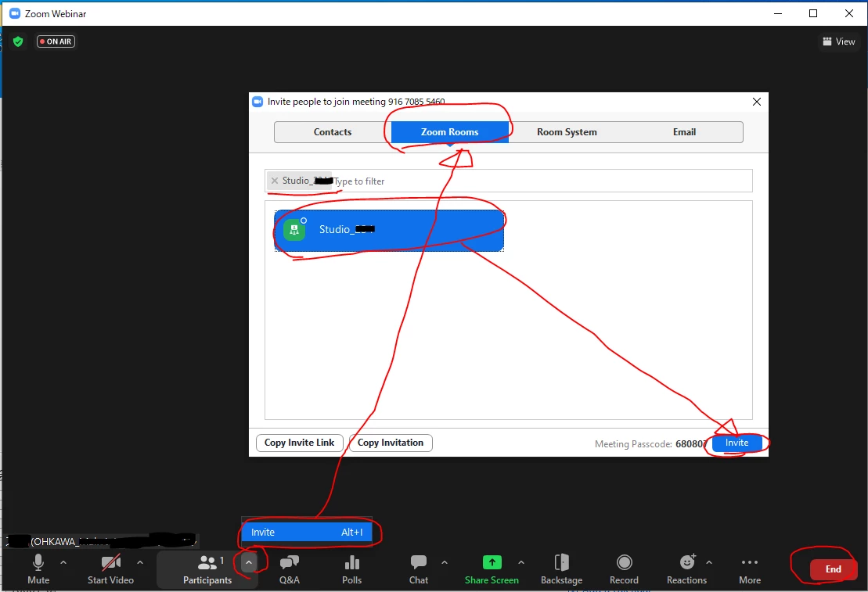Image resolution: width=868 pixels, height=592 pixels.
Task: Expand the arrow next to Participants
Action: (249, 563)
